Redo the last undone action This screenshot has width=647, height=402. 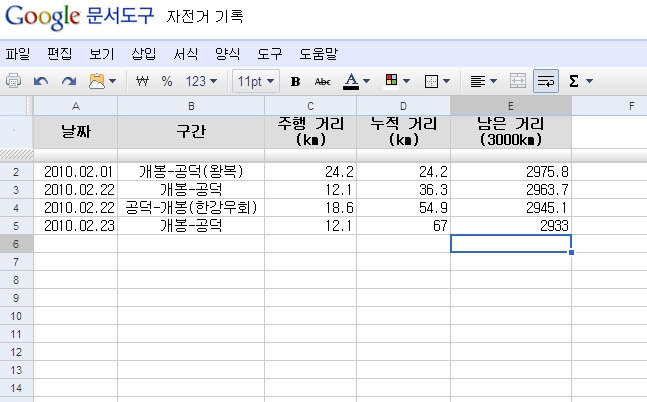coord(69,81)
